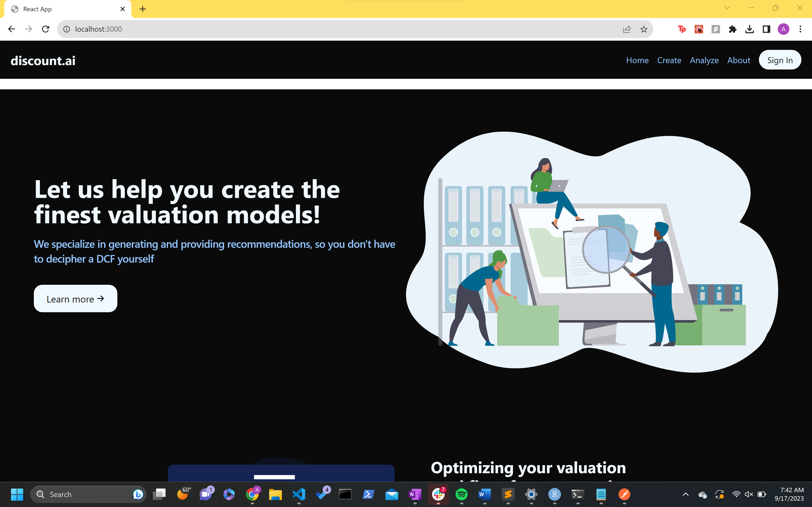812x507 pixels.
Task: Open the Extensions puzzle icon
Action: coord(732,29)
